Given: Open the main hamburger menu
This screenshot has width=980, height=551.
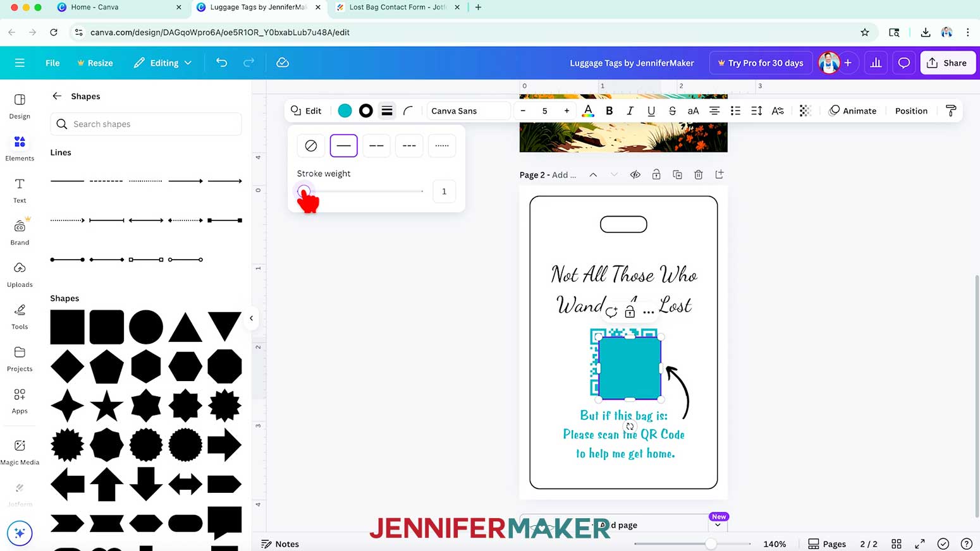Looking at the screenshot, I should (x=20, y=63).
